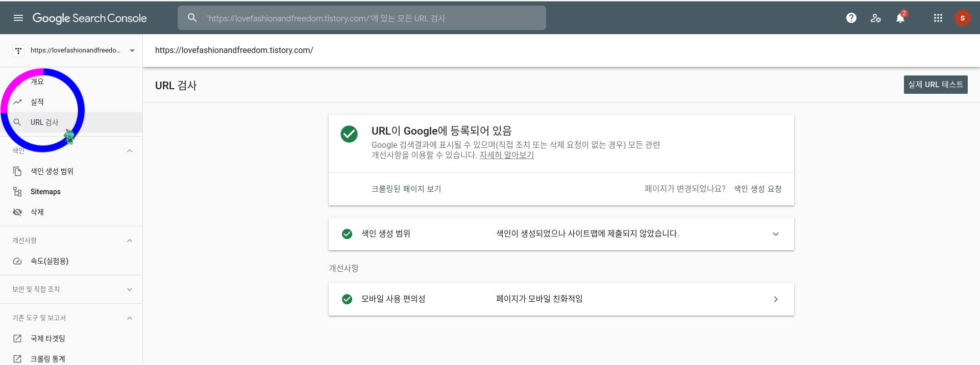Click the 페이지가 변경되었나요? text
This screenshot has width=980, height=365.
click(x=685, y=189)
